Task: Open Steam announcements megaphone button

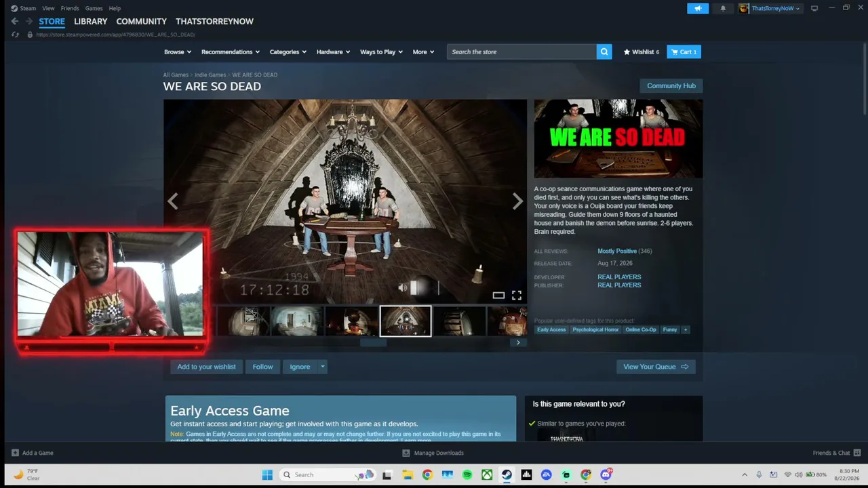Action: tap(698, 8)
